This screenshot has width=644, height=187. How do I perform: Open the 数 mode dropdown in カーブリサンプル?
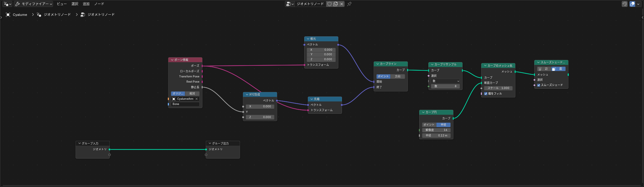[446, 81]
